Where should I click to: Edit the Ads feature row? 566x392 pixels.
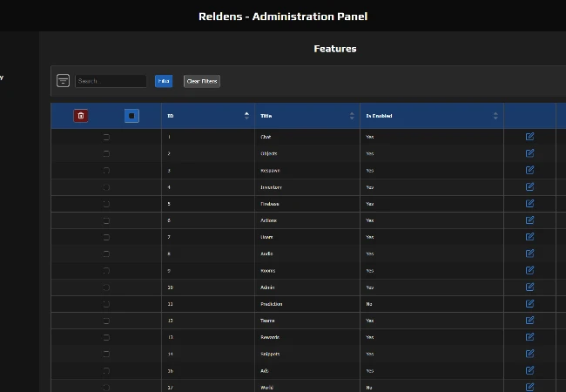tap(529, 370)
